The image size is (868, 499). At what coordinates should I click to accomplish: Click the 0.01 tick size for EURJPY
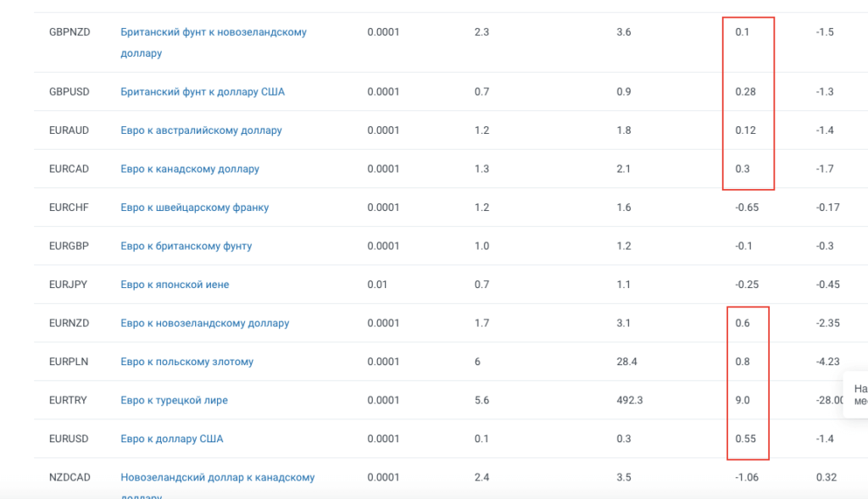(x=377, y=285)
